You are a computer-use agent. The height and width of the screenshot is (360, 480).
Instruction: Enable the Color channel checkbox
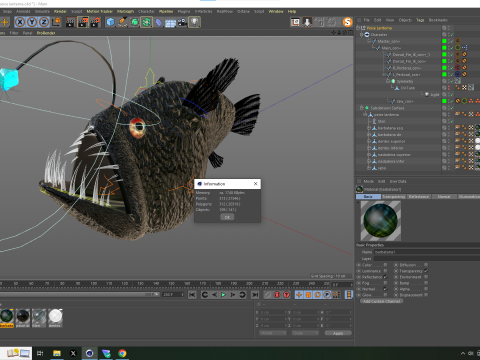pos(385,265)
